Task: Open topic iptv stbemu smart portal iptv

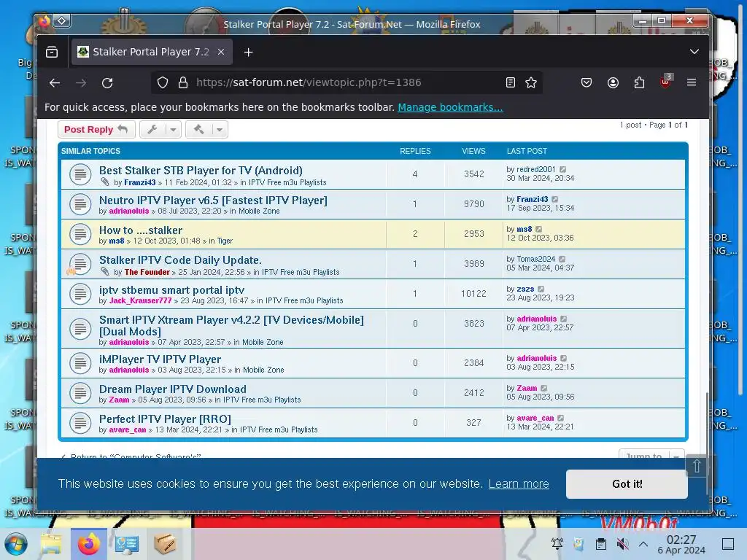Action: coord(171,290)
